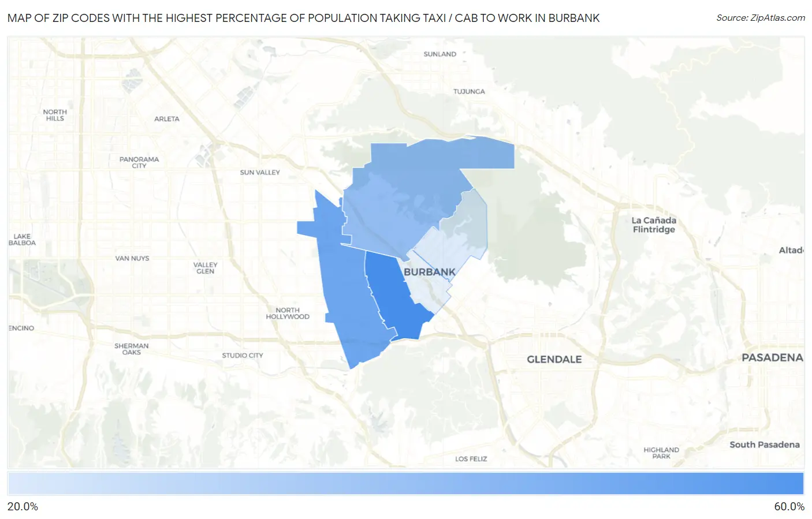This screenshot has width=812, height=519.
Task: Click the SUNLAND map label
Action: 440,54
